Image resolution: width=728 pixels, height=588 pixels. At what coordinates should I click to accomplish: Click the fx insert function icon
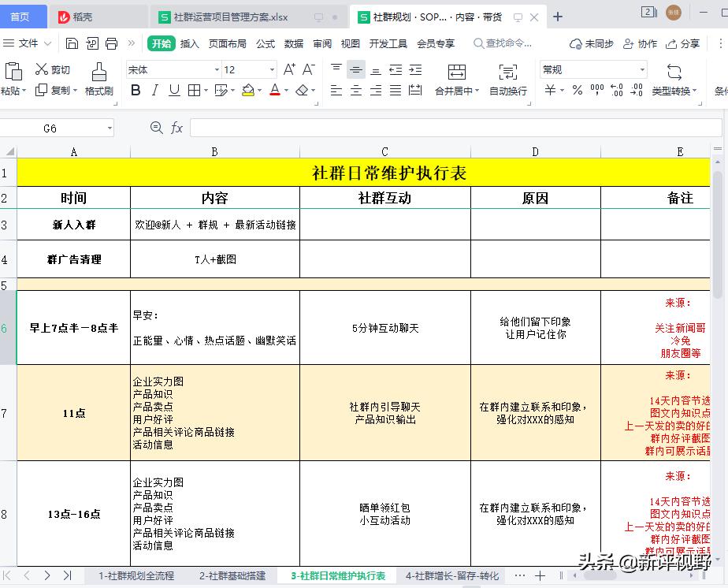177,127
